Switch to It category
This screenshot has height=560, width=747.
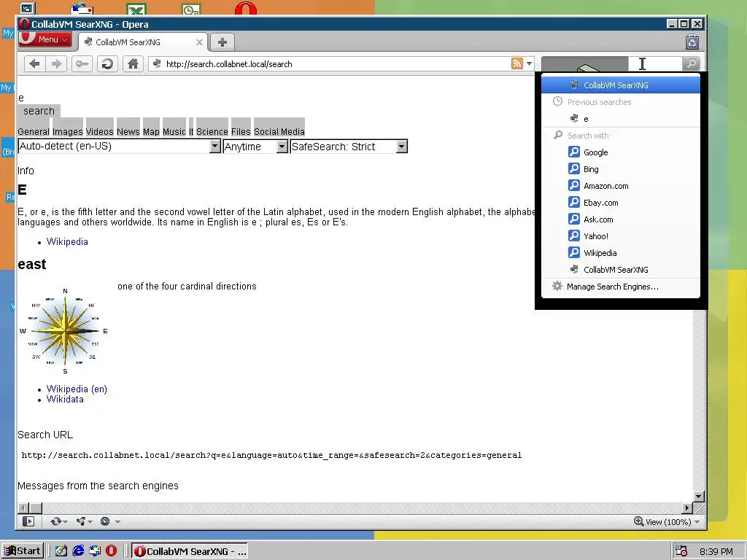(x=191, y=131)
